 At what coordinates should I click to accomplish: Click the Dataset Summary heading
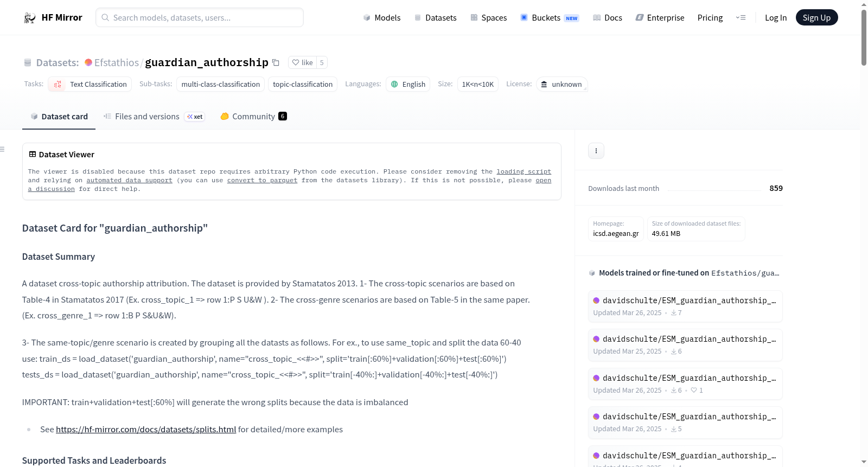[59, 257]
